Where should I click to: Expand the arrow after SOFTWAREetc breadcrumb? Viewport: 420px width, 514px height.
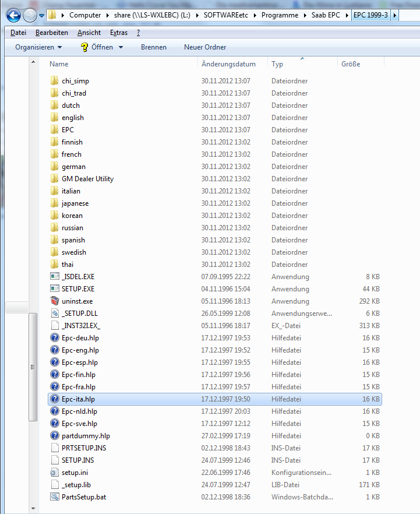(x=255, y=15)
